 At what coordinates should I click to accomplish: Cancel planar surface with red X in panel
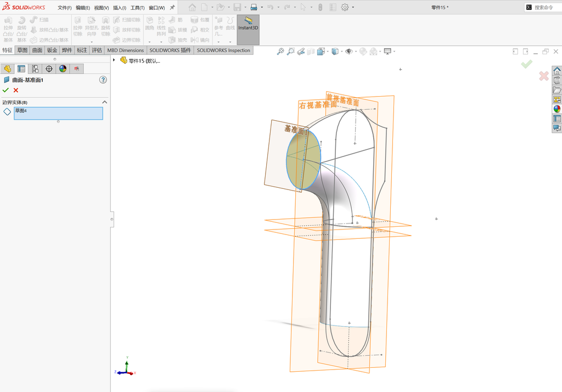click(16, 90)
